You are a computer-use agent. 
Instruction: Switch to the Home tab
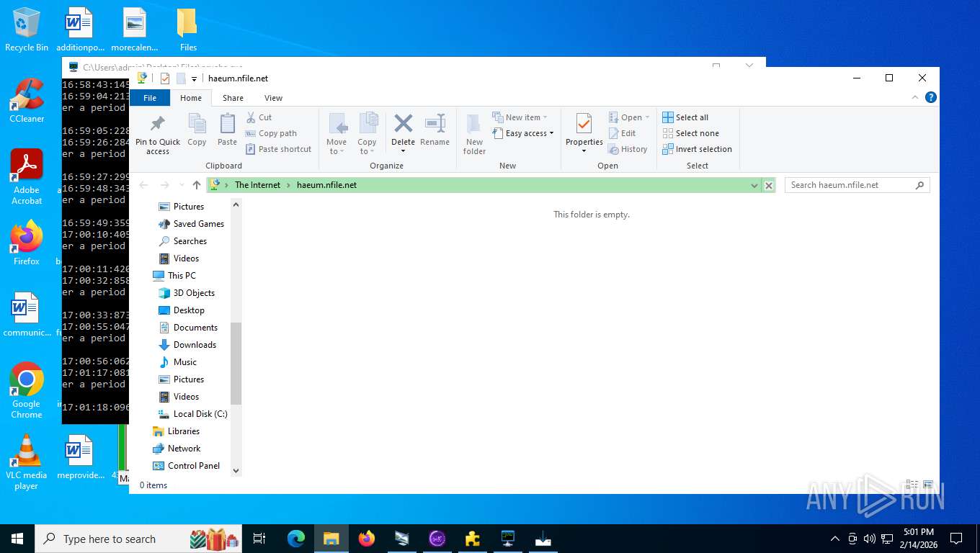pyautogui.click(x=191, y=98)
